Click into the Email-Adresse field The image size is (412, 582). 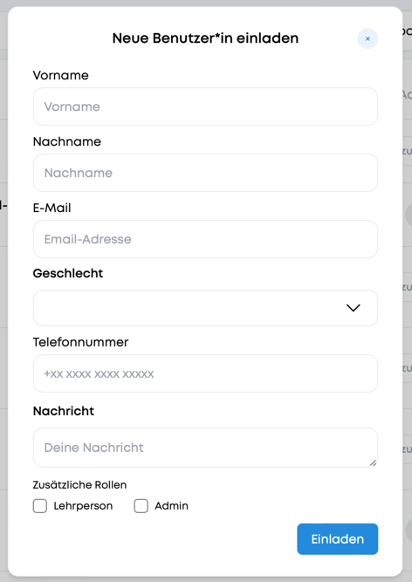point(205,239)
